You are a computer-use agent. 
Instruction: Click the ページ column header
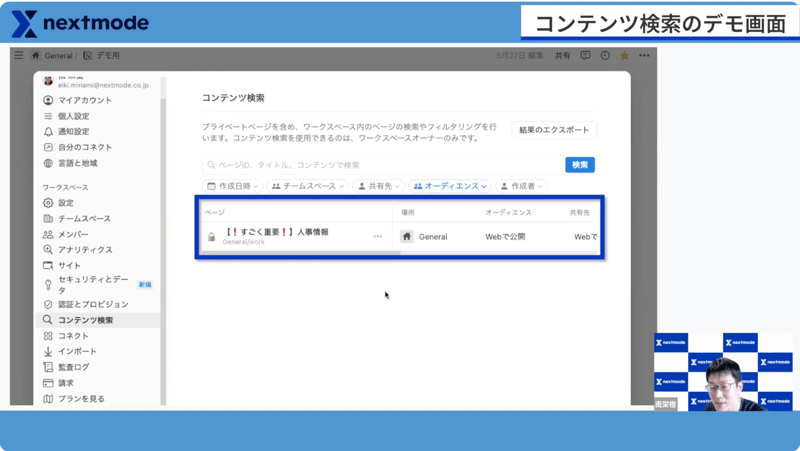[215, 212]
